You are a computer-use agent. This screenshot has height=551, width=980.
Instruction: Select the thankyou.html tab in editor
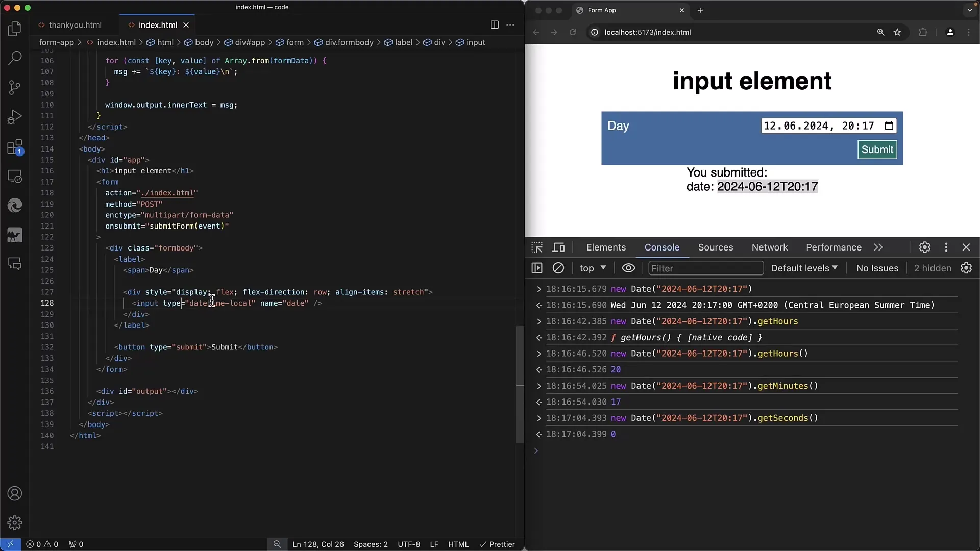click(75, 25)
